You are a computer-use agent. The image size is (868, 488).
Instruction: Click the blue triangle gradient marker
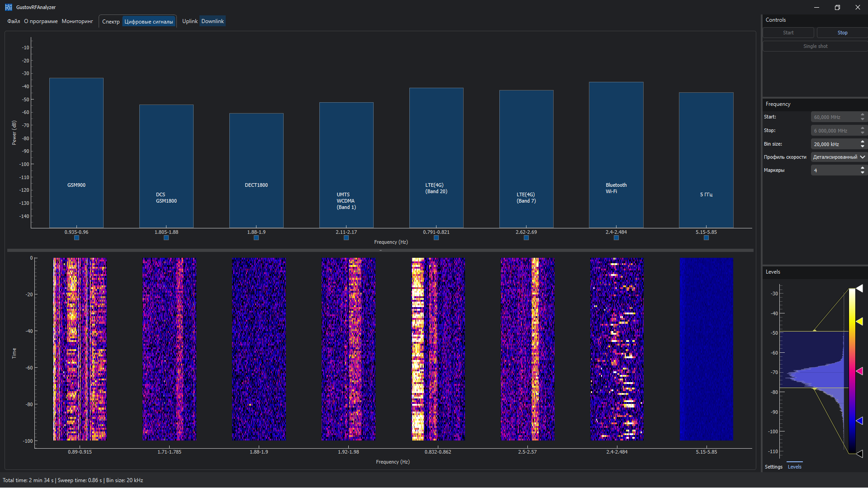[859, 421]
